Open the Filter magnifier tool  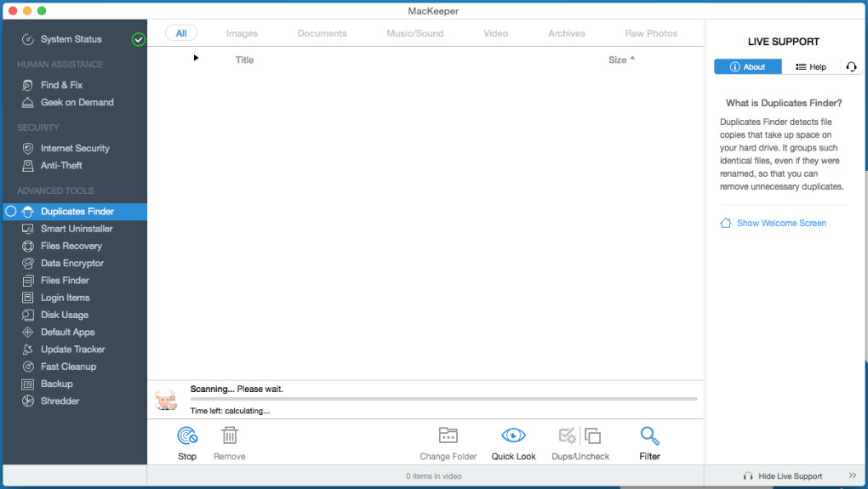[649, 443]
